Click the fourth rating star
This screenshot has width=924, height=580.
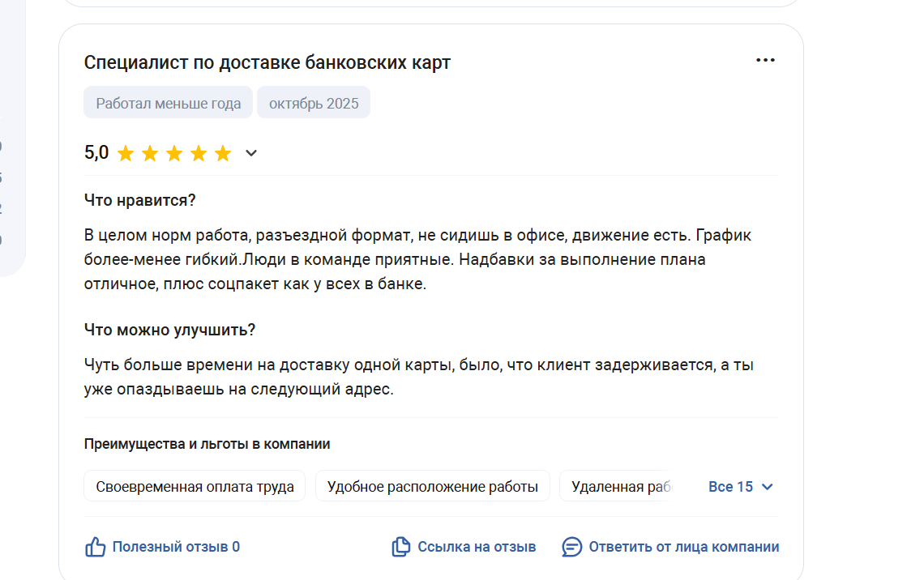pyautogui.click(x=199, y=153)
